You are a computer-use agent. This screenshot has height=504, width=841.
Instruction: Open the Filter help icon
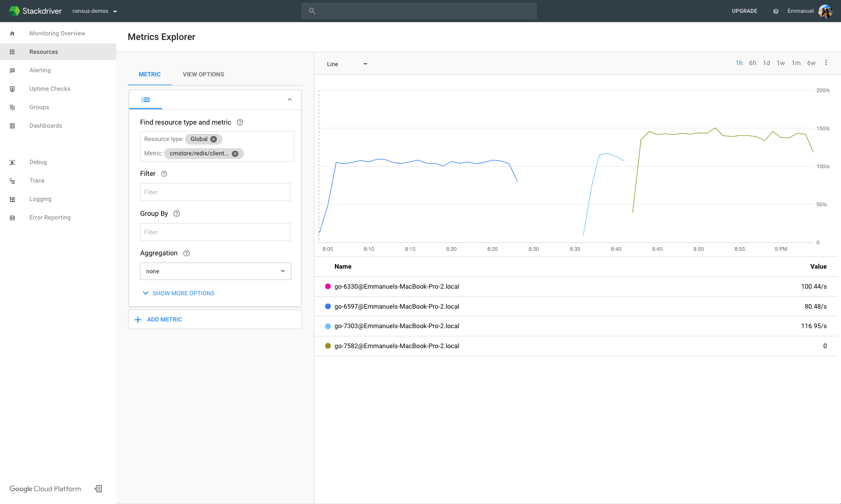(x=164, y=174)
